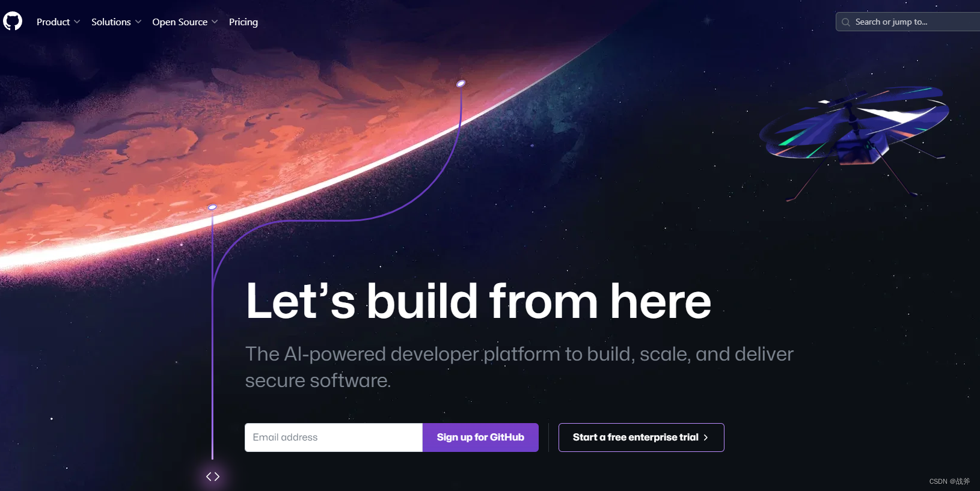Click the search magnifier icon
This screenshot has width=980, height=491.
click(x=846, y=22)
